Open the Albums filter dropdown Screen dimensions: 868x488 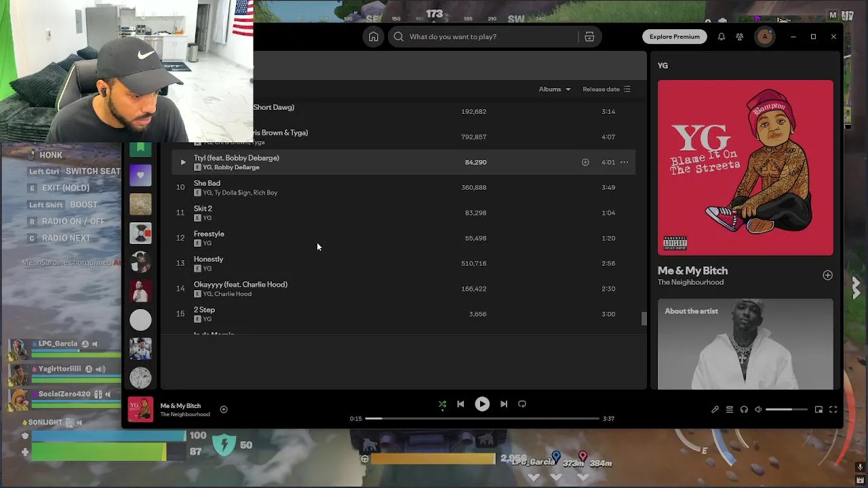click(555, 89)
